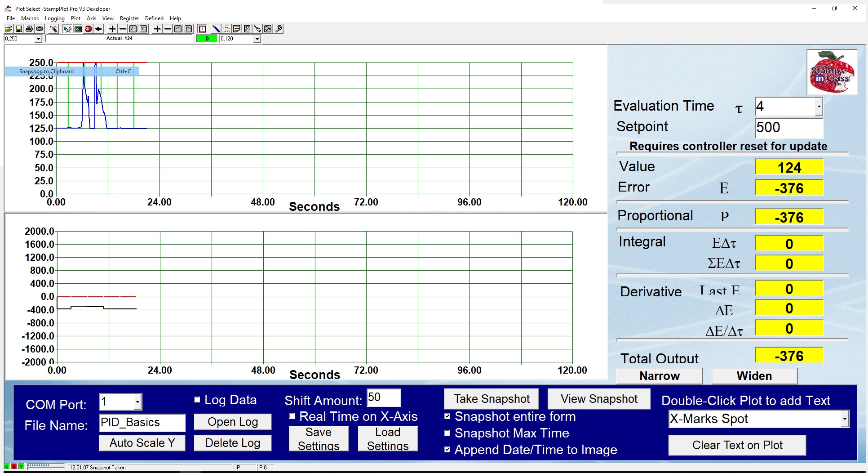This screenshot has height=473, width=868.
Task: Open the Stamps in Class logo
Action: 832,72
